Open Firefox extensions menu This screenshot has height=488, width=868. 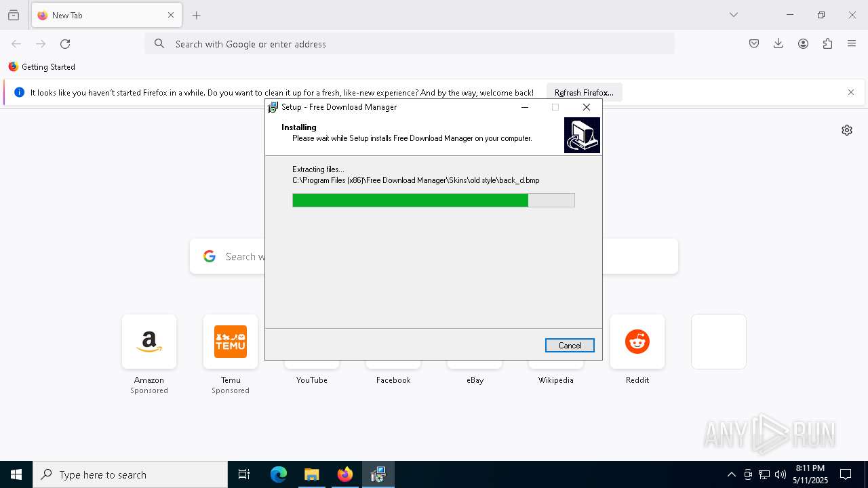pos(827,44)
